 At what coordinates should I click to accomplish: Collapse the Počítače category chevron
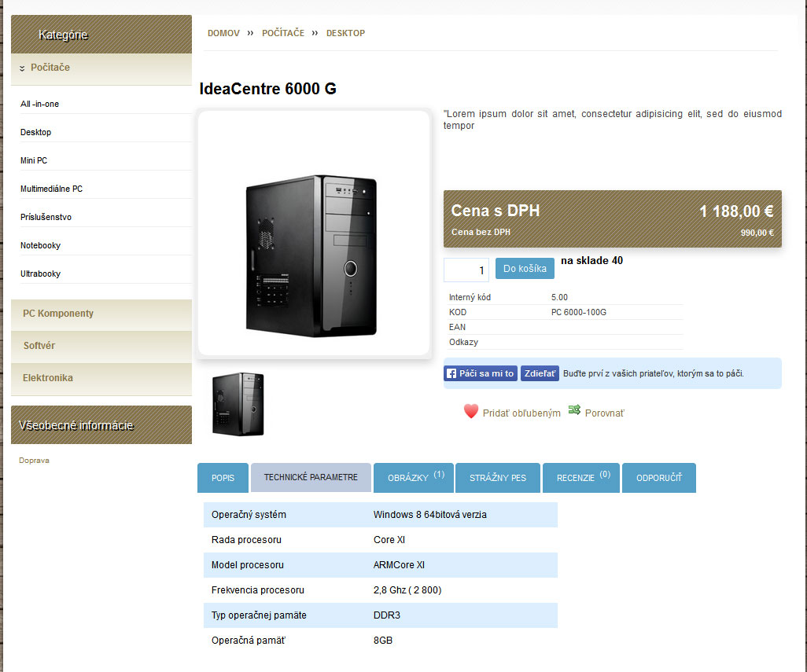point(22,68)
